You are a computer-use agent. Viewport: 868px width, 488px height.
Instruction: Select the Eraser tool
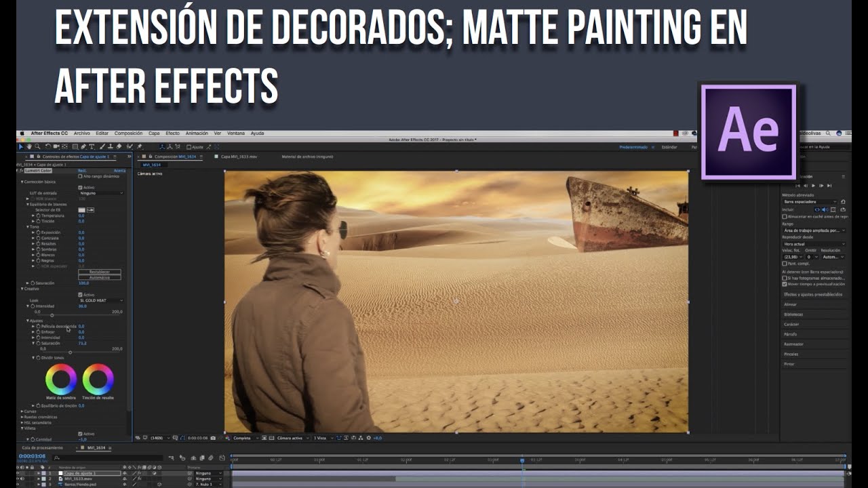point(119,146)
